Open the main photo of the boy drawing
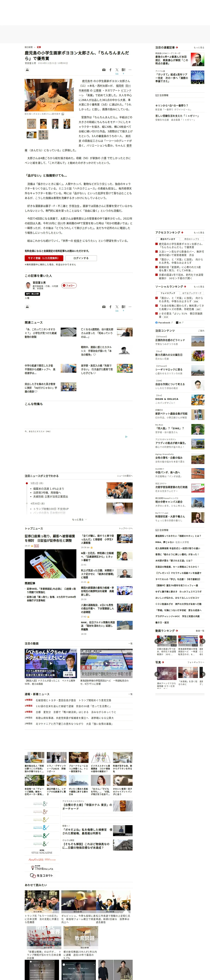 click(x=50, y=95)
